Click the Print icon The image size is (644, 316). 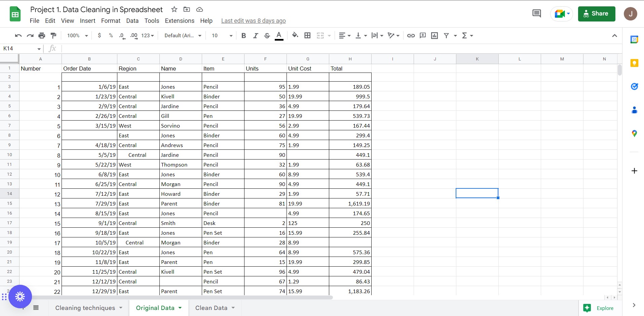42,36
